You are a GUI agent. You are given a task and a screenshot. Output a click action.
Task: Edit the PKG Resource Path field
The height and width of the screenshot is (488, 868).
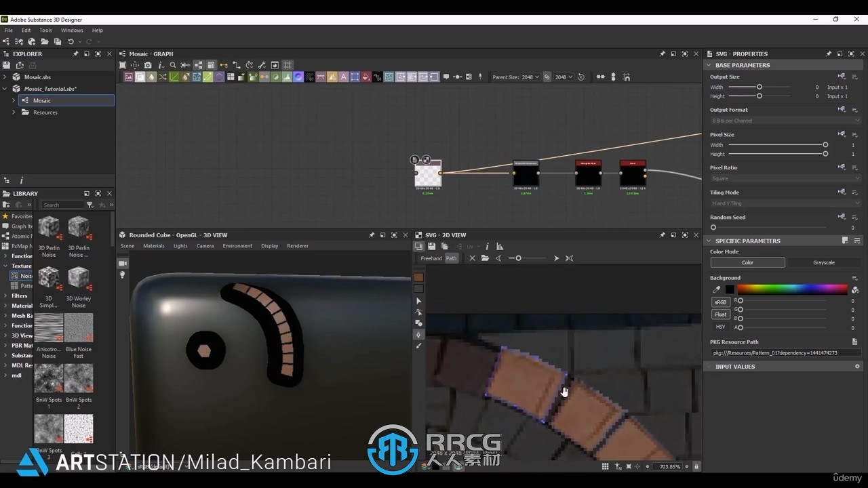coord(785,353)
